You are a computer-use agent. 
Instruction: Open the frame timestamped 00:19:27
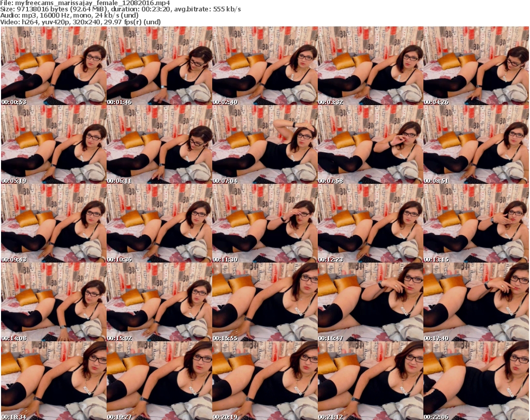click(159, 381)
